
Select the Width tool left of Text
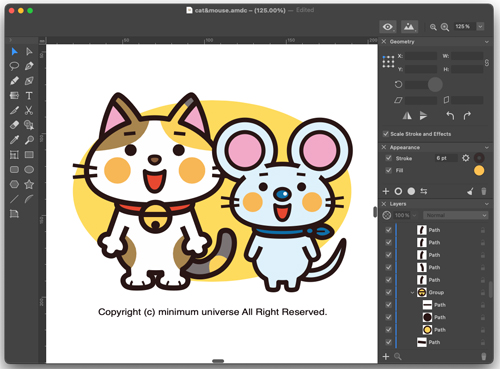click(14, 96)
